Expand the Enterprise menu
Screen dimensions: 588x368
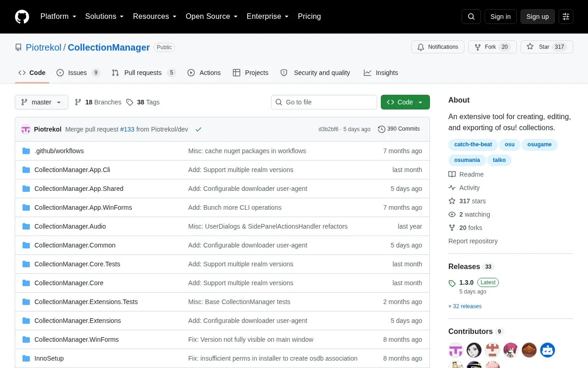268,17
